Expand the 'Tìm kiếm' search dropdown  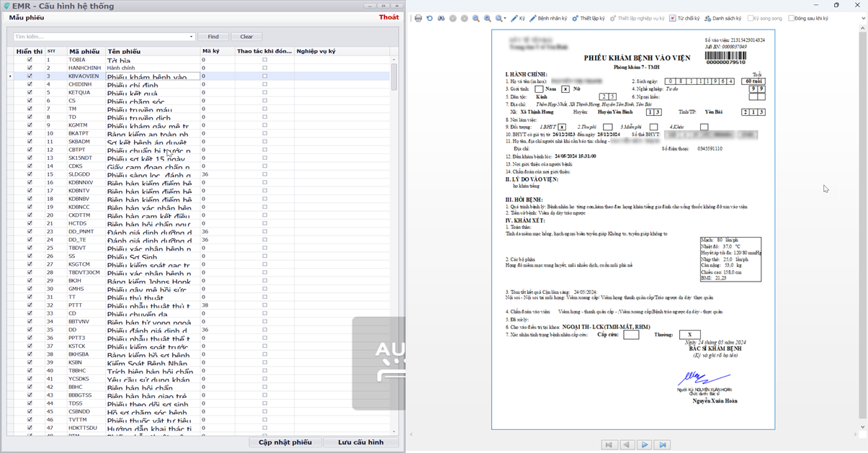click(x=191, y=37)
